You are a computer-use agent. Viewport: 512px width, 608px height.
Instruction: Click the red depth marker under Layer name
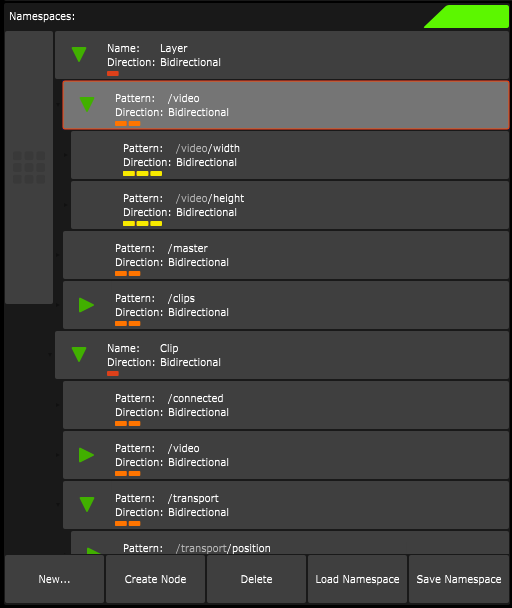pos(113,73)
